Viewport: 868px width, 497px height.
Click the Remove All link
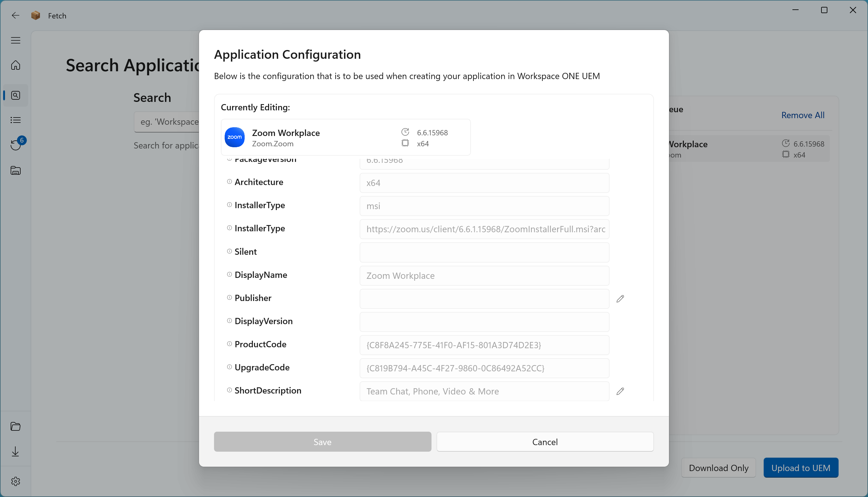pos(802,115)
